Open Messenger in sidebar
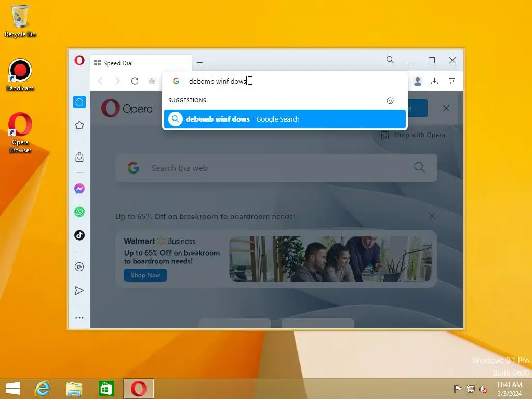This screenshot has width=532, height=399. [x=79, y=189]
